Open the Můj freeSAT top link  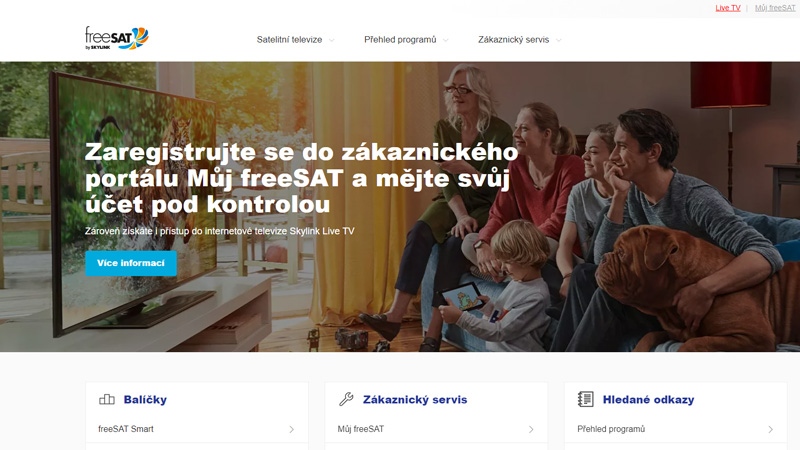click(x=775, y=8)
